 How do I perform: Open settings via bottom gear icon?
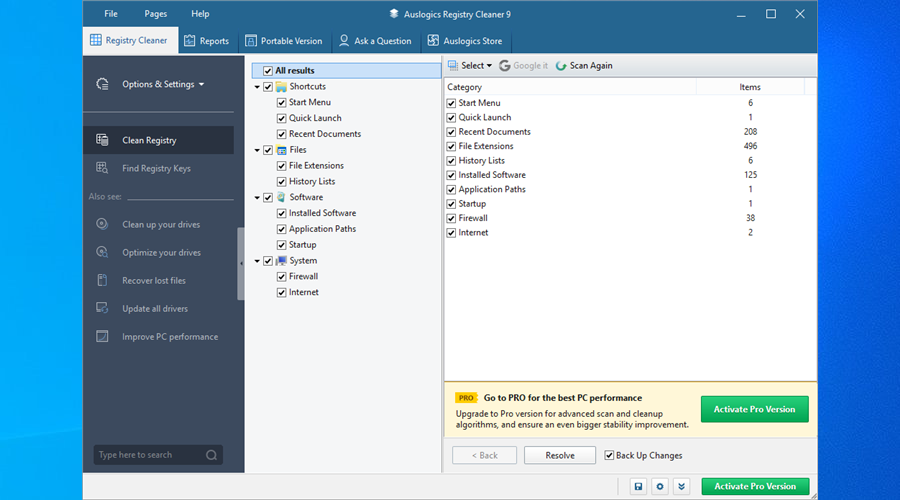[660, 486]
